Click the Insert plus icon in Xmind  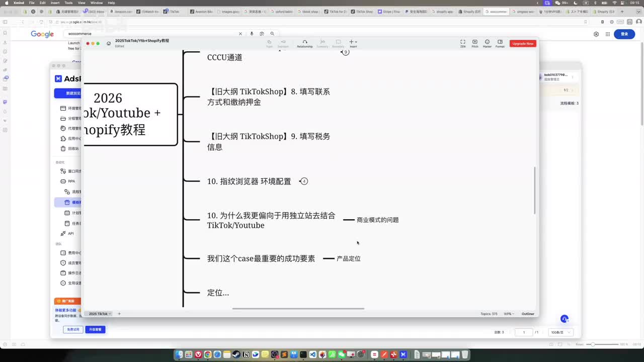[x=351, y=42]
